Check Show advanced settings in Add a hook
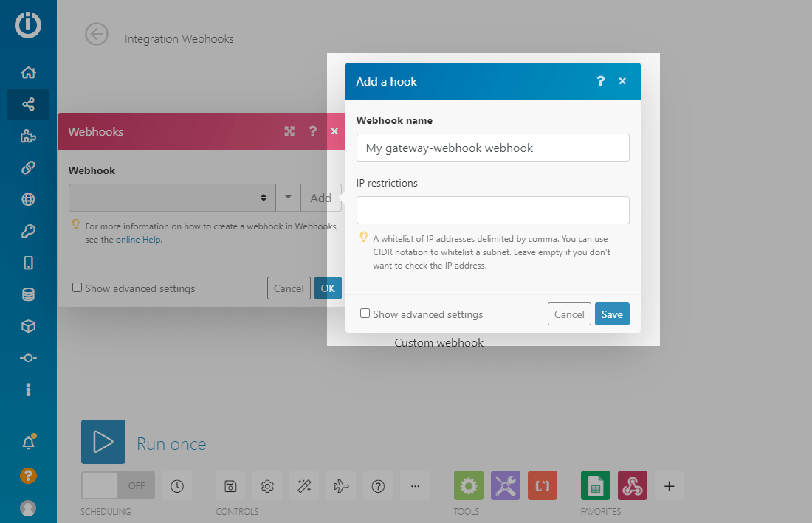Viewport: 812px width, 523px height. pos(365,314)
